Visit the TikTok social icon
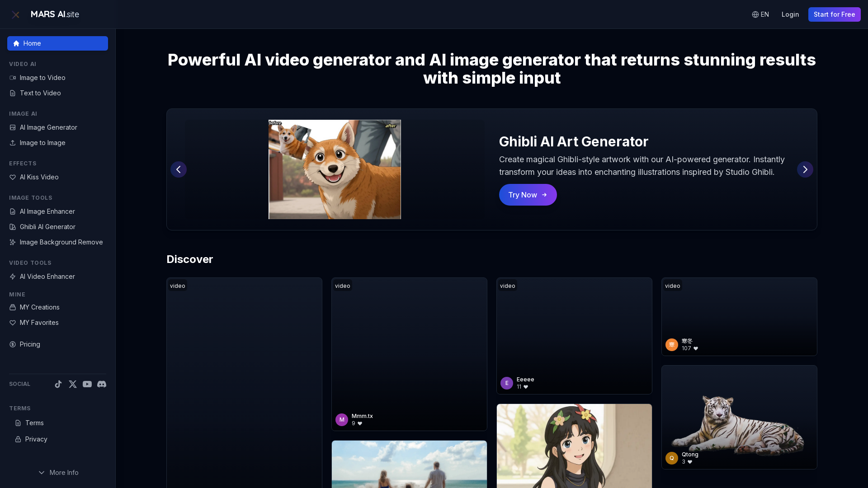This screenshot has height=488, width=868. tap(58, 384)
